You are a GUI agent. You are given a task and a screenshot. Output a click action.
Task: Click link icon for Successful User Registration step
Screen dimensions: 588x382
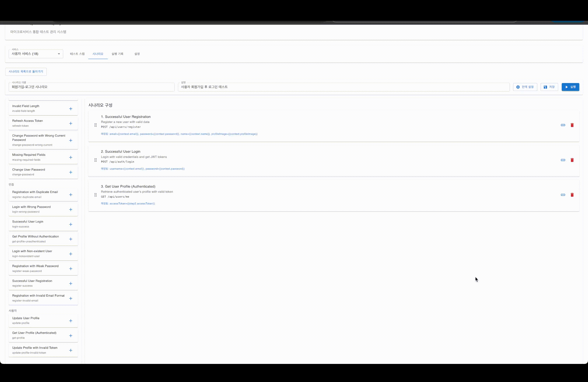[x=563, y=125]
